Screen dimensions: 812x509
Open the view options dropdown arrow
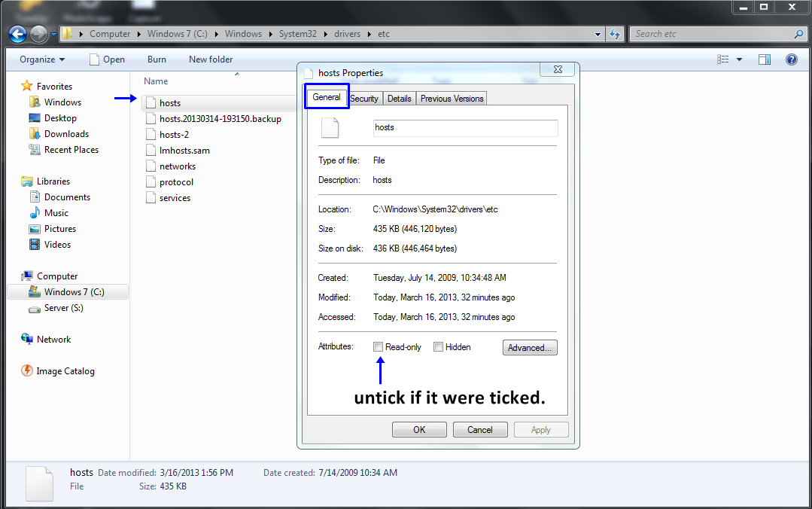(x=737, y=59)
